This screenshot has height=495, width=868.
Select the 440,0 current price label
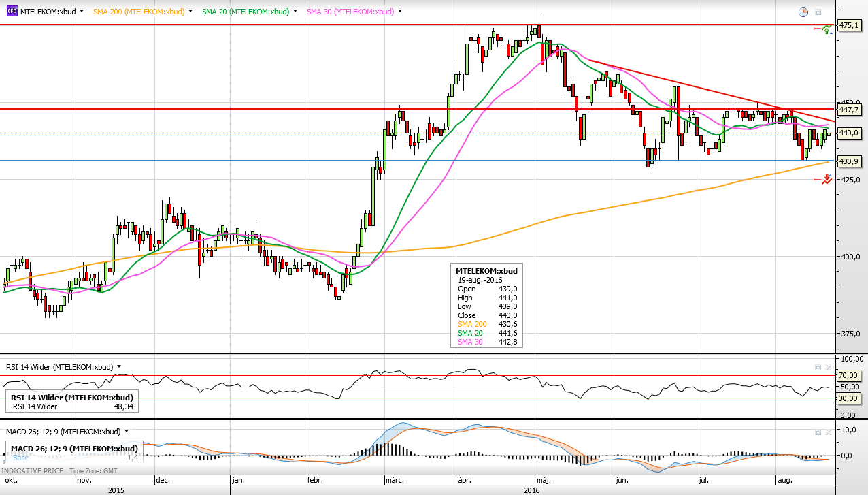tap(849, 133)
